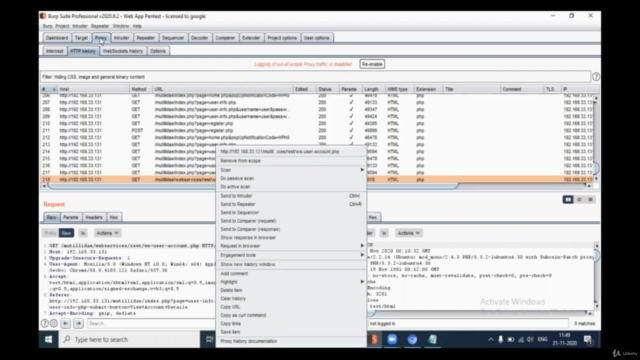Open the proxy Options sub-tab

coord(158,51)
